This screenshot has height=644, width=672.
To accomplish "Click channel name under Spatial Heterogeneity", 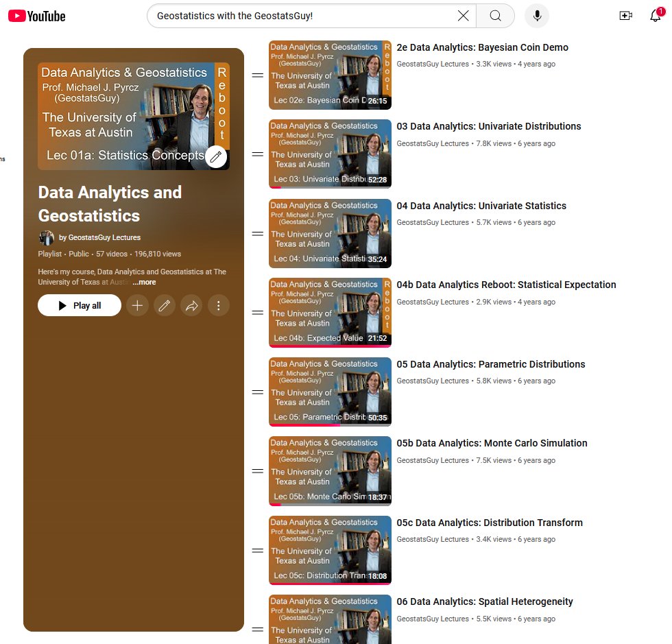I will (x=433, y=619).
